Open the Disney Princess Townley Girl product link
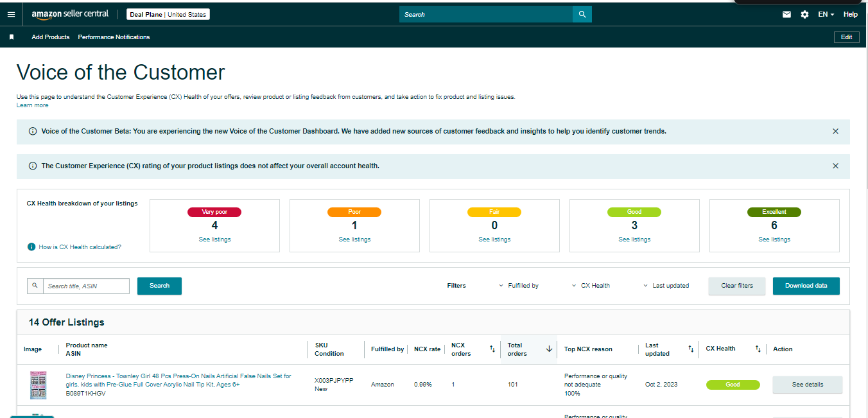Viewport: 868px width, 418px height. 178,380
